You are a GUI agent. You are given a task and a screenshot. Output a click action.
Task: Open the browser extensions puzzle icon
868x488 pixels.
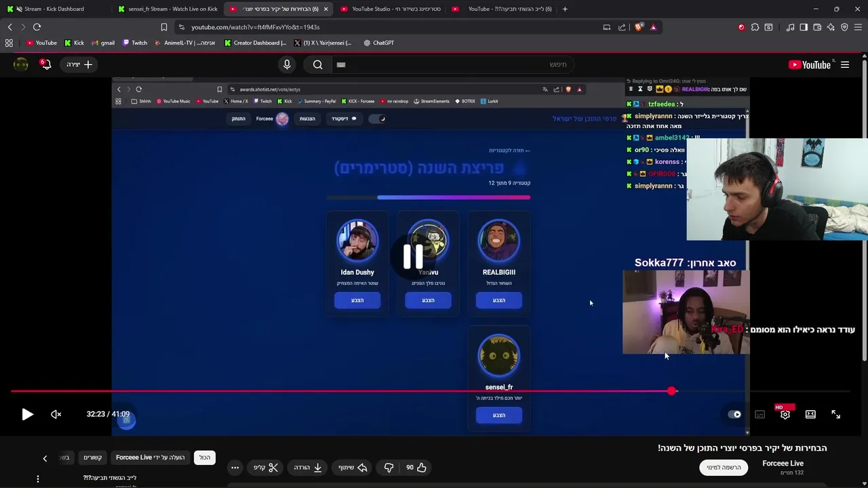[x=755, y=27]
